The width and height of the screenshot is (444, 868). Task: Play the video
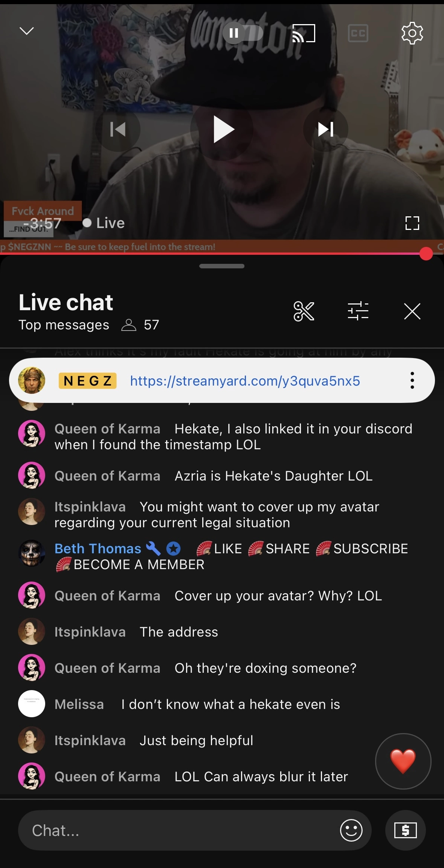(x=222, y=130)
